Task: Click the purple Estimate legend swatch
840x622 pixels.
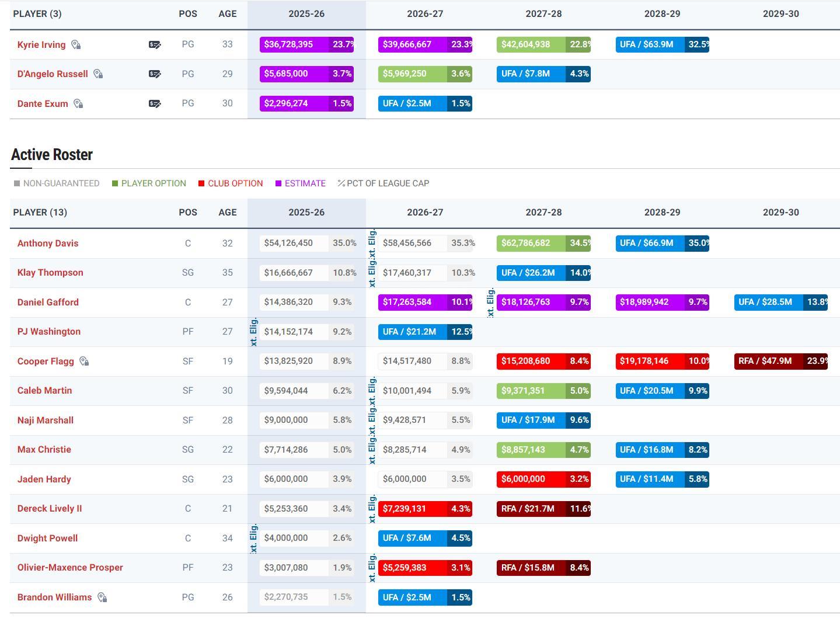Action: [x=278, y=183]
